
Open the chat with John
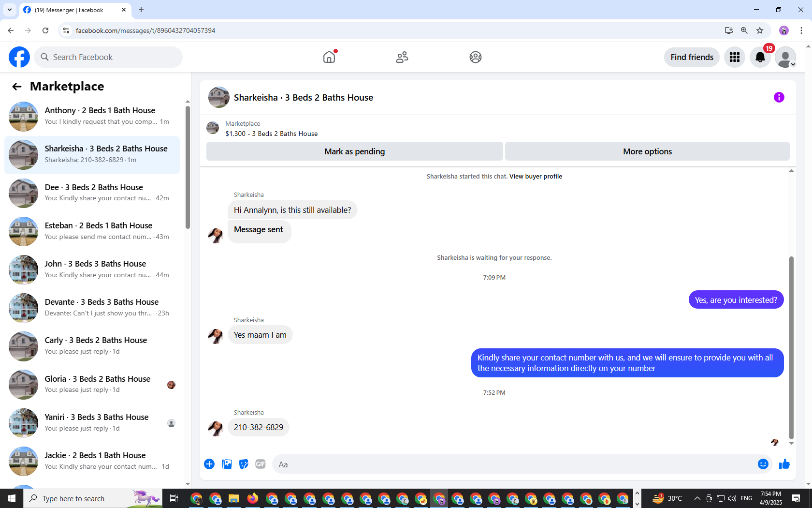coord(92,269)
